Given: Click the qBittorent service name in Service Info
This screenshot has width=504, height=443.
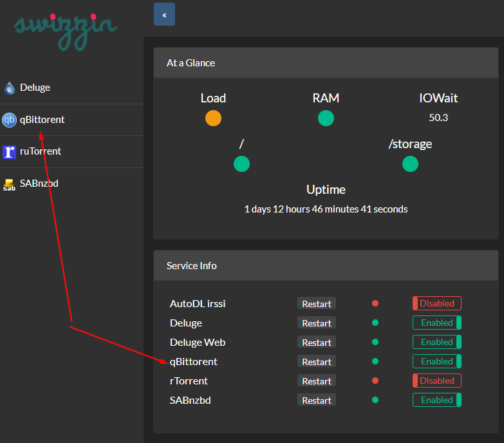Looking at the screenshot, I should click(x=194, y=362).
